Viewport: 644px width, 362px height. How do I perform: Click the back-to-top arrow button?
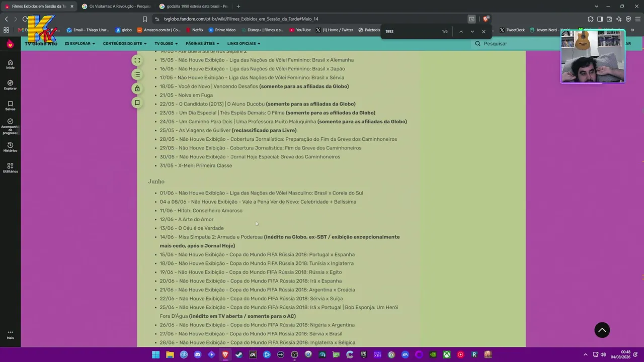pos(602,330)
